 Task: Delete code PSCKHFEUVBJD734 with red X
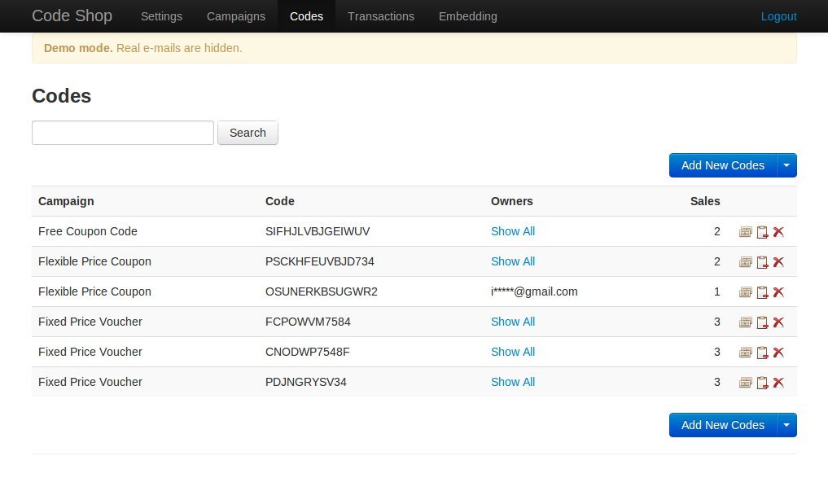coord(778,261)
